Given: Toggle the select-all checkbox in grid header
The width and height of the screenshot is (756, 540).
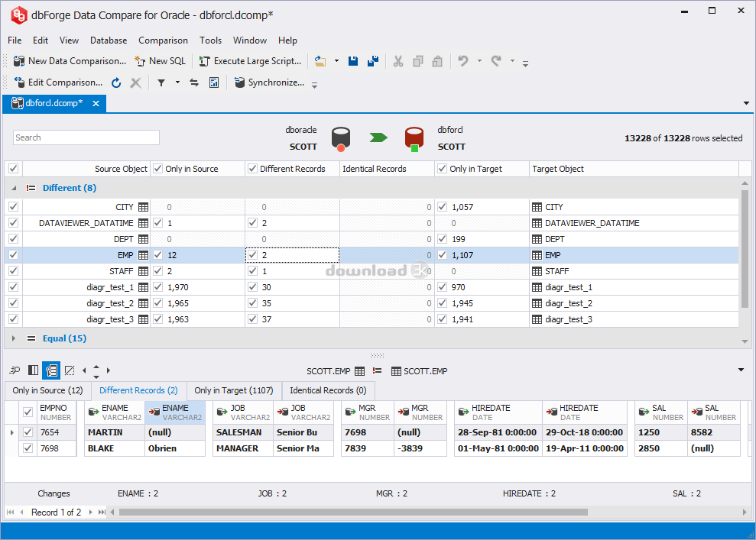Looking at the screenshot, I should point(14,169).
